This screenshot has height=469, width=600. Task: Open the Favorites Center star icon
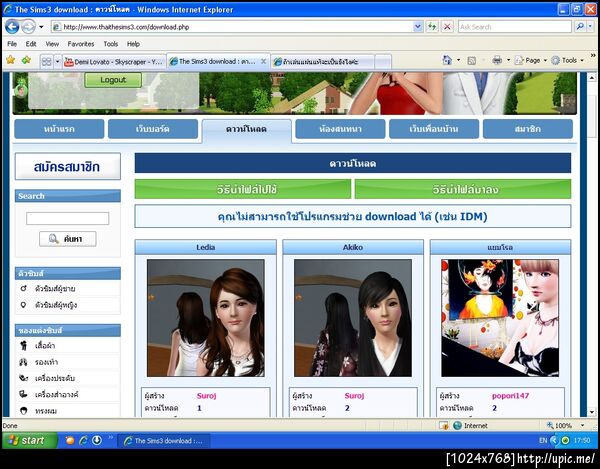pos(11,60)
